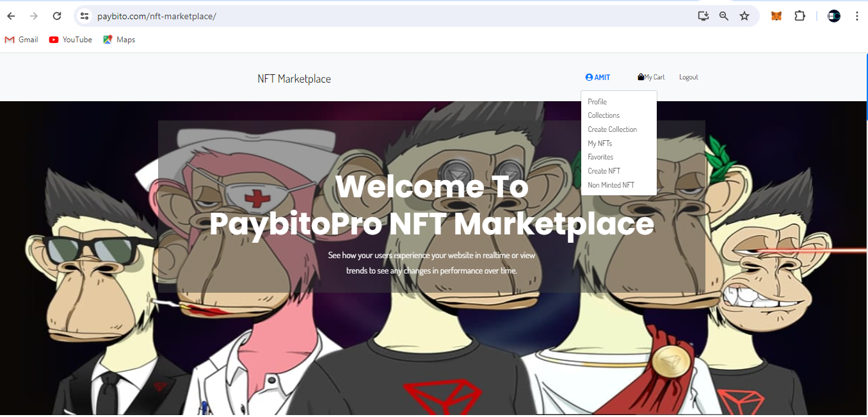Viewport: 868px width, 417px height.
Task: Open the NFT Marketplace home link
Action: pos(294,78)
